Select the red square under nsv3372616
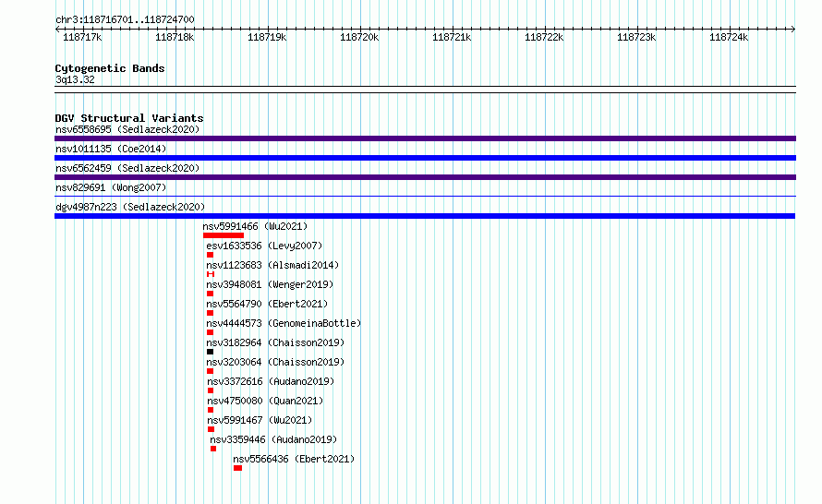Viewport: 822px width, 504px height. point(211,390)
